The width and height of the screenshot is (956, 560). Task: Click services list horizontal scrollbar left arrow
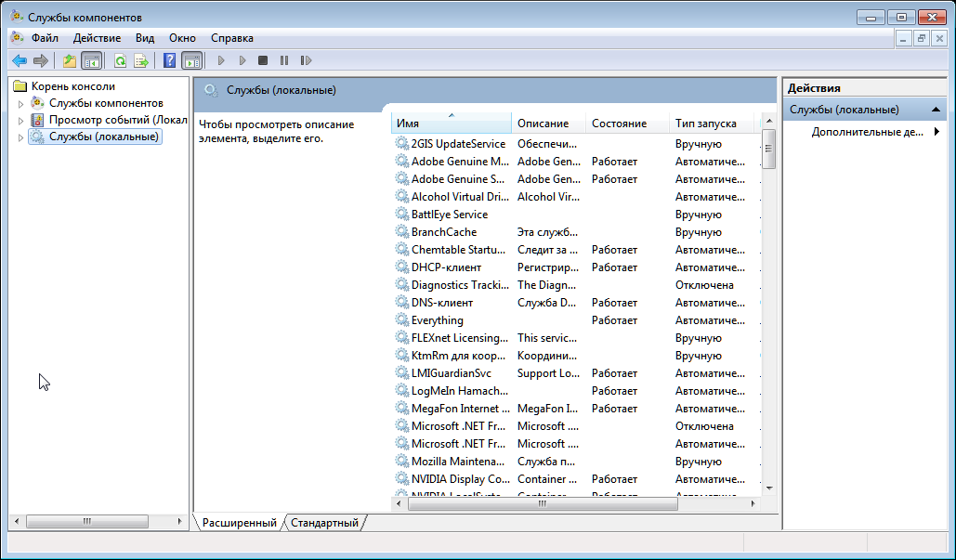pyautogui.click(x=399, y=504)
